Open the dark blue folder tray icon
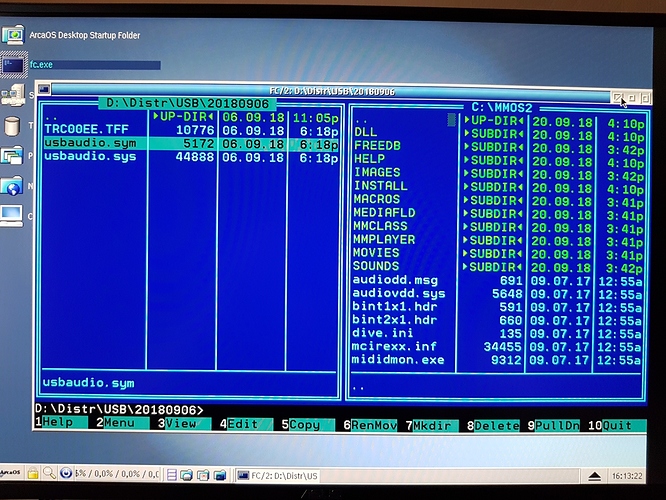 coord(220,475)
